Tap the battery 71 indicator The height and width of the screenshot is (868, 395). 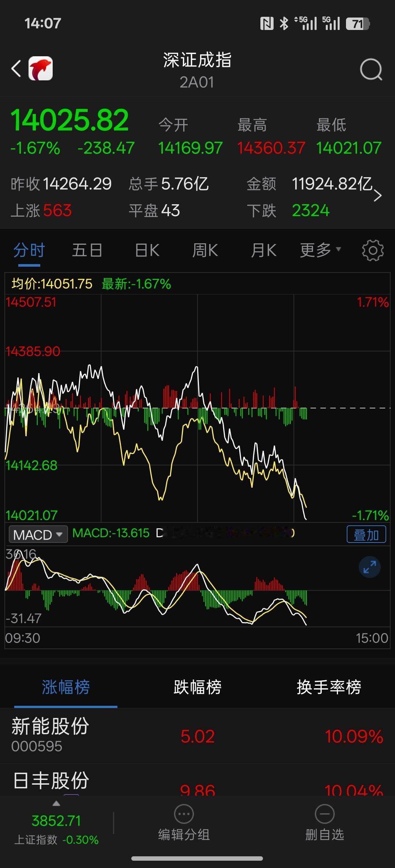[358, 24]
